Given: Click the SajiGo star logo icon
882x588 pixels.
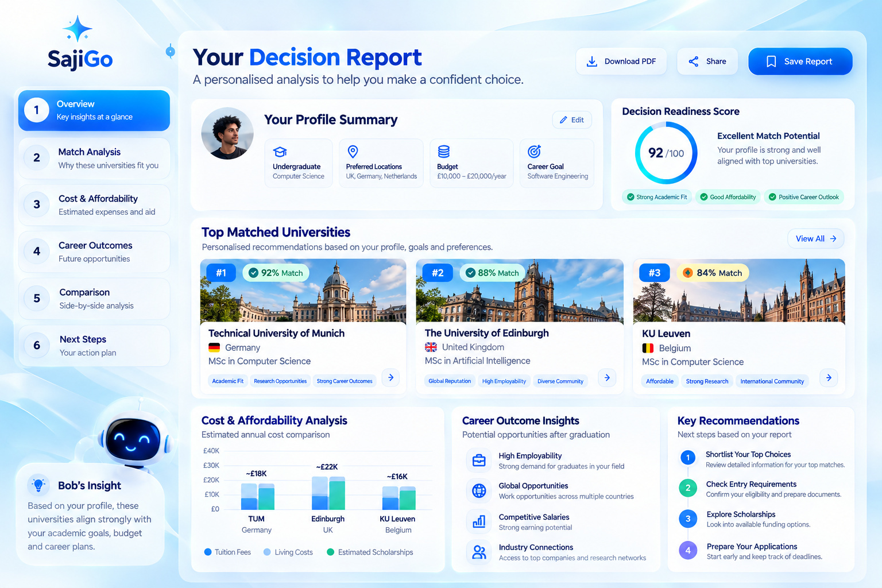Looking at the screenshot, I should (x=78, y=29).
